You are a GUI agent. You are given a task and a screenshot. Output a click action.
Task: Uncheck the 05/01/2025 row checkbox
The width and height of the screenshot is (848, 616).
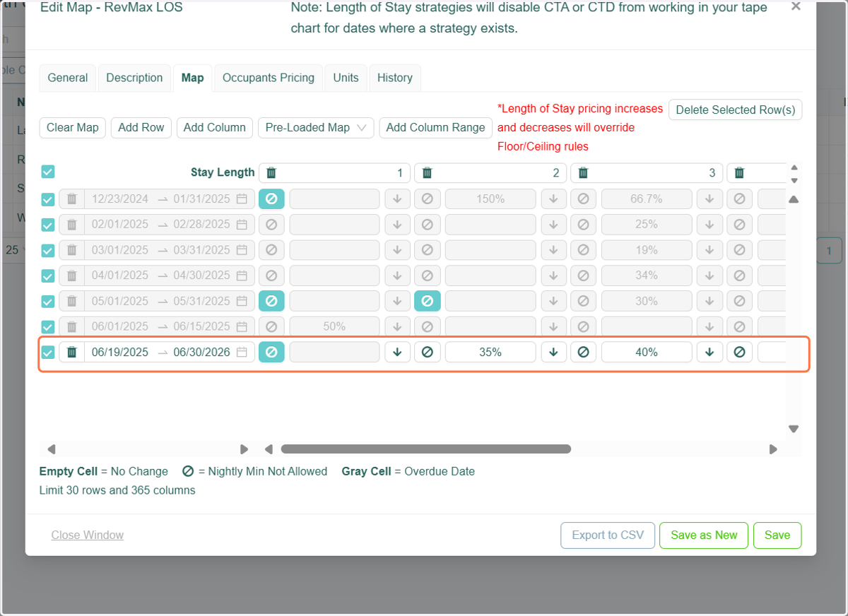point(48,302)
